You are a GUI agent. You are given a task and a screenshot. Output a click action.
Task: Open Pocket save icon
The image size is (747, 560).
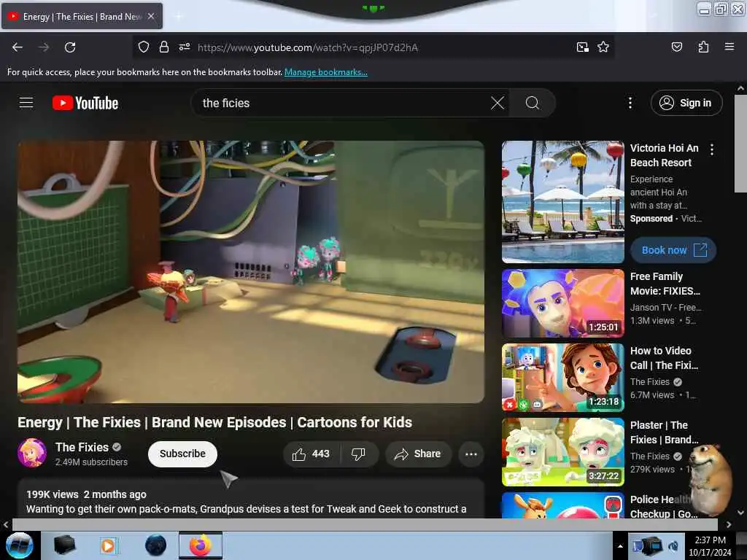676,47
